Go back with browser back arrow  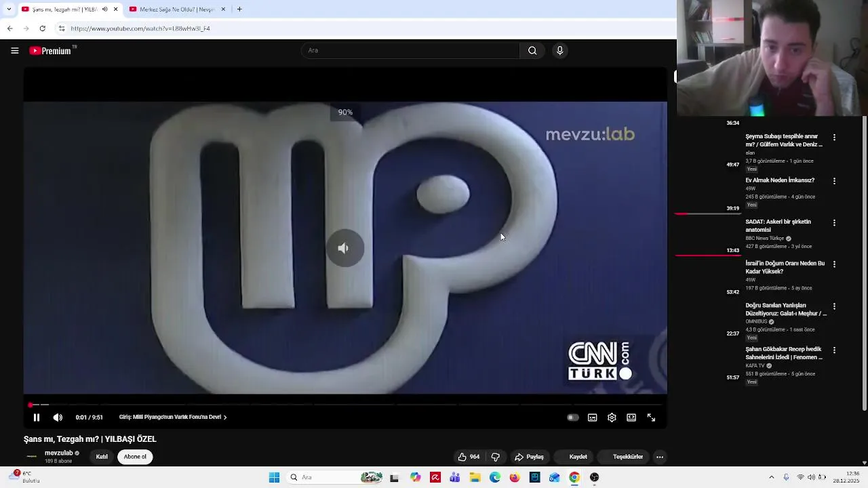(x=9, y=28)
